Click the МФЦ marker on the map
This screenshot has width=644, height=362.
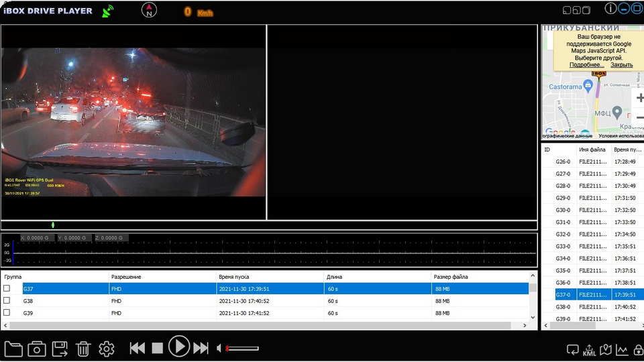616,112
